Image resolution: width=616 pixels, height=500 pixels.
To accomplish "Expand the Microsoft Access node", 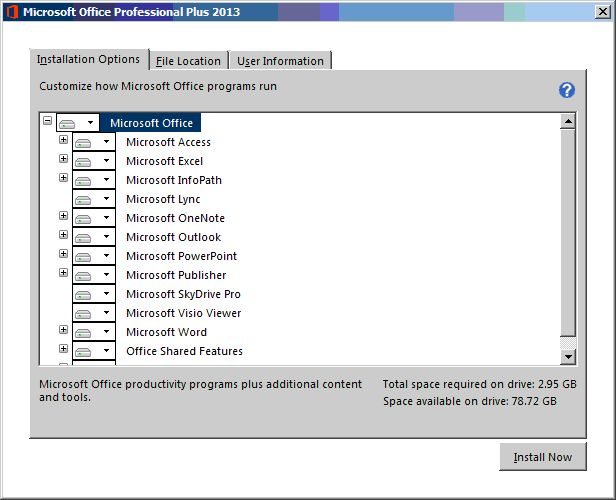I will click(63, 139).
